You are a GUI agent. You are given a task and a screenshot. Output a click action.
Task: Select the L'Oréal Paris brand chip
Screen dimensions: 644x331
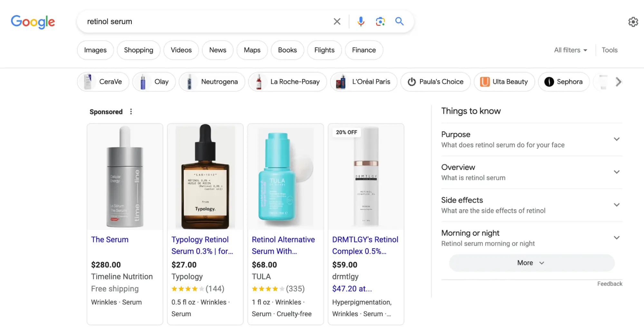(364, 82)
